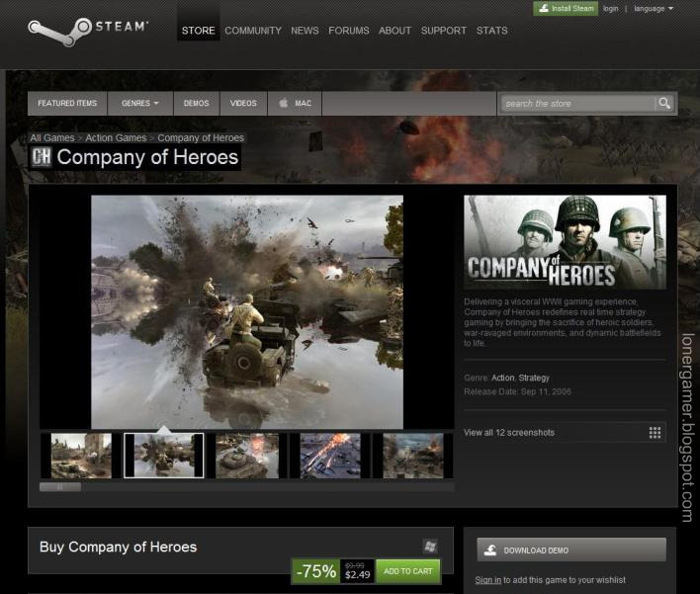
Task: Open the Videos section
Action: click(243, 103)
